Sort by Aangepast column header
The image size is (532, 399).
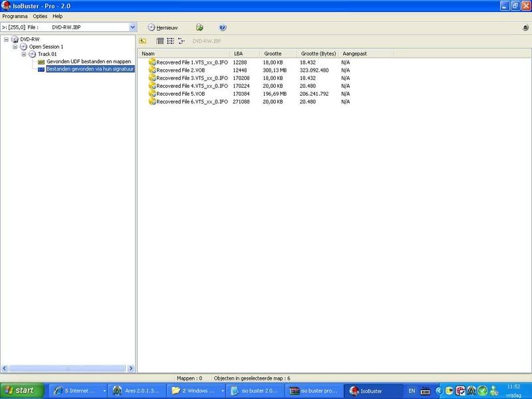point(366,54)
